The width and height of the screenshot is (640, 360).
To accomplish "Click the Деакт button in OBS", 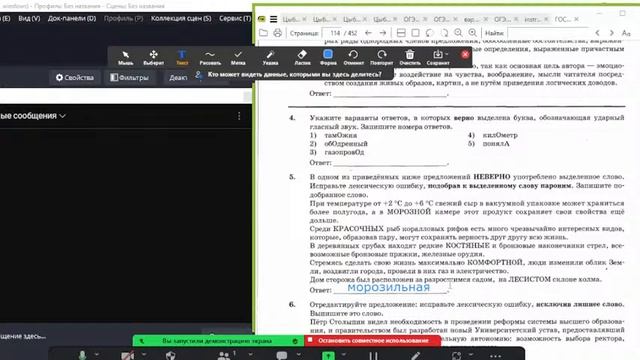I will coord(178,78).
